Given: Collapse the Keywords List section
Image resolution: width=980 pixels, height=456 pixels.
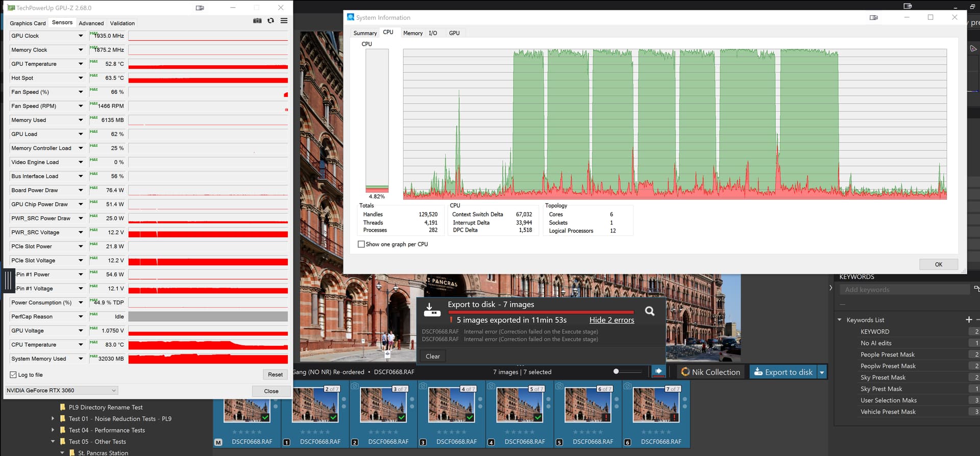Looking at the screenshot, I should coord(840,320).
